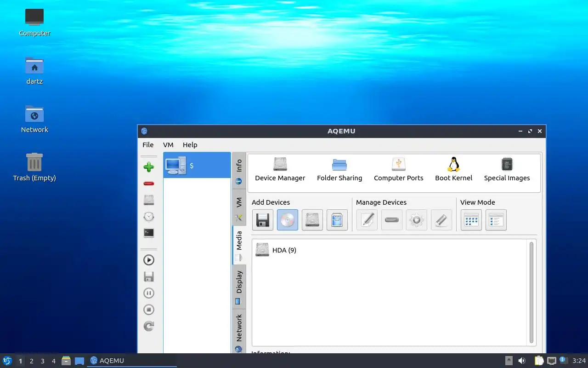Open Folder Sharing
The height and width of the screenshot is (368, 588).
339,170
